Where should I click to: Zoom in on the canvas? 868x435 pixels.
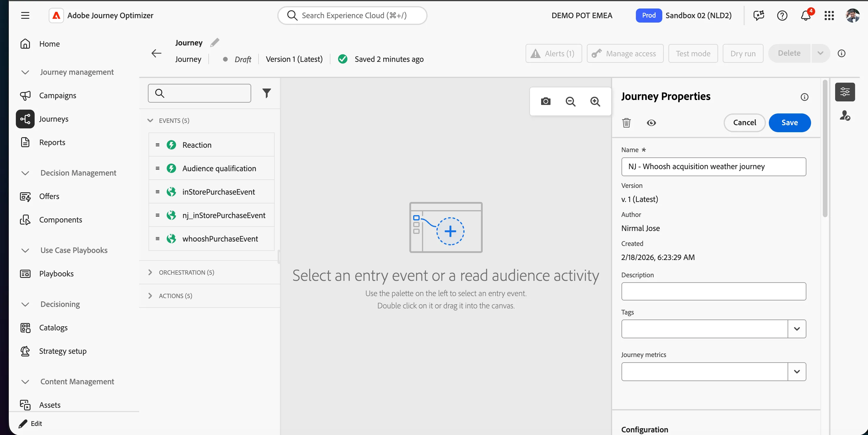point(595,101)
